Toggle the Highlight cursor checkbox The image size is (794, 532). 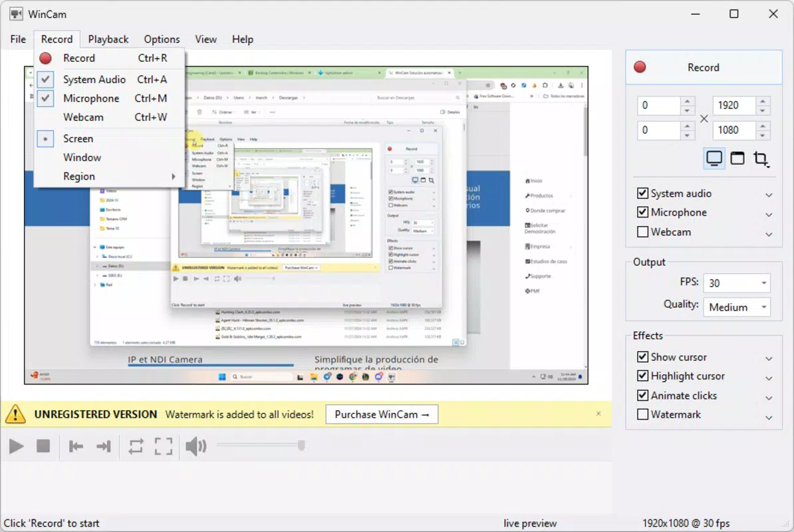coord(642,376)
